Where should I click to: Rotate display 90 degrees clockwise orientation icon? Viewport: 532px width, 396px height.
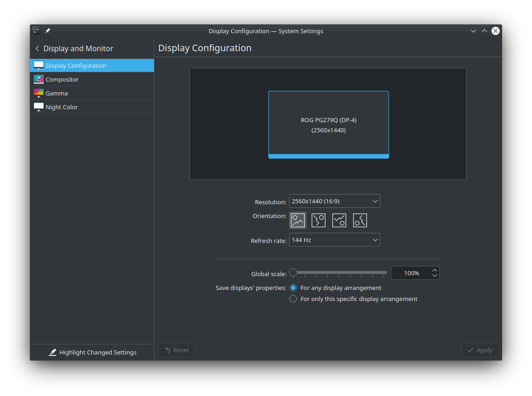pyautogui.click(x=318, y=220)
